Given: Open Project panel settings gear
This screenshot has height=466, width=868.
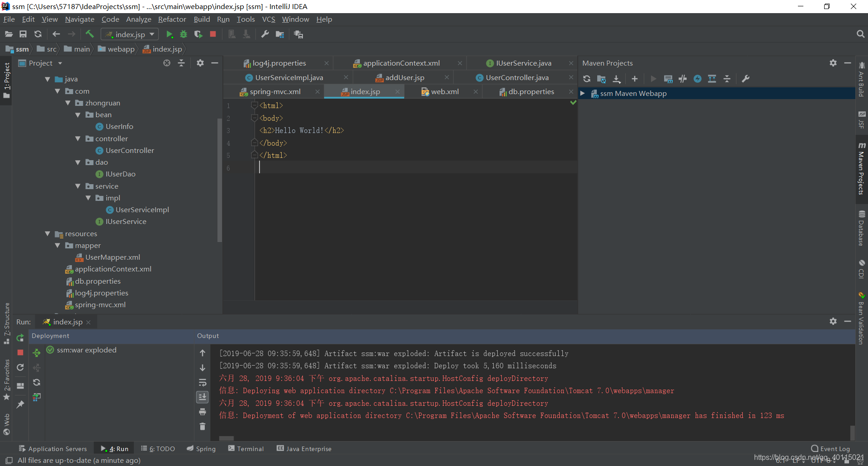Looking at the screenshot, I should click(200, 63).
